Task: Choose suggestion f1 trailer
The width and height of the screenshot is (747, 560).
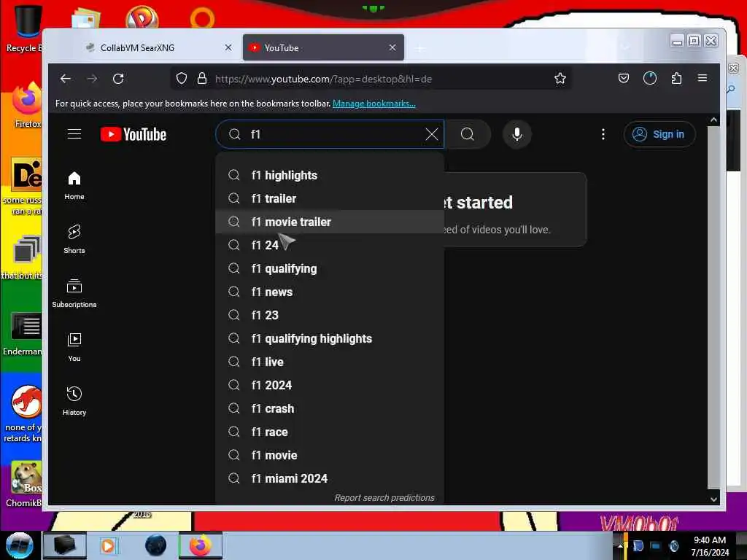Action: [330, 198]
